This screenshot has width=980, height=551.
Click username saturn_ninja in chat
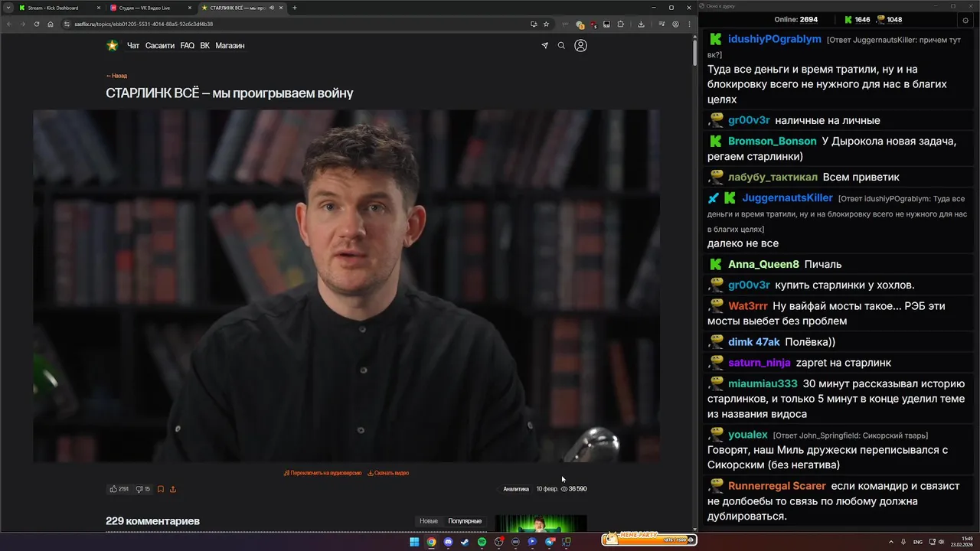click(759, 363)
